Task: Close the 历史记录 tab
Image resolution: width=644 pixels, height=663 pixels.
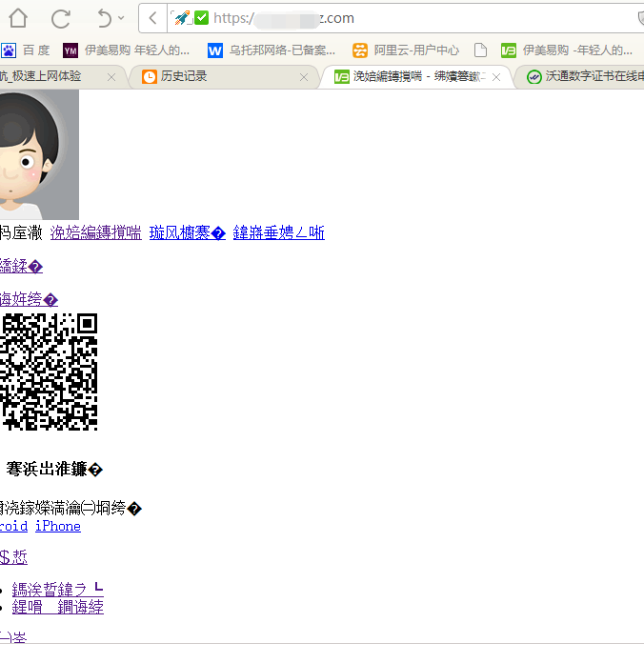Action: pyautogui.click(x=304, y=77)
